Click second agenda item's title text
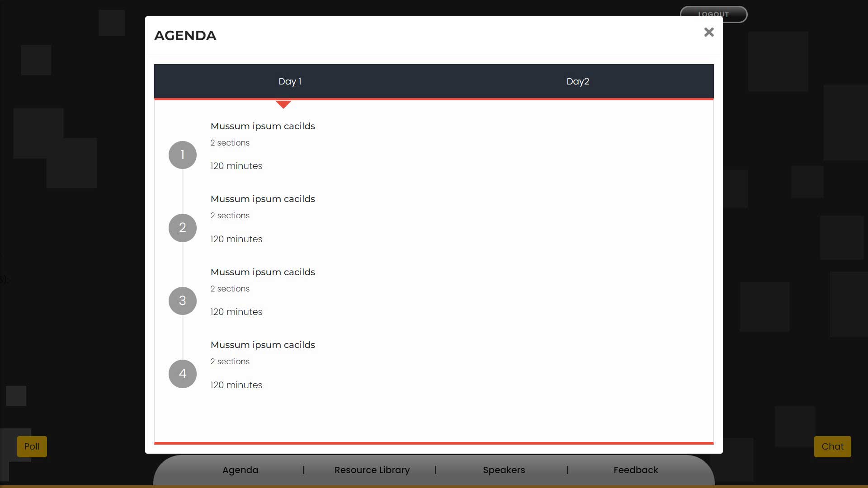The width and height of the screenshot is (868, 488). [263, 199]
